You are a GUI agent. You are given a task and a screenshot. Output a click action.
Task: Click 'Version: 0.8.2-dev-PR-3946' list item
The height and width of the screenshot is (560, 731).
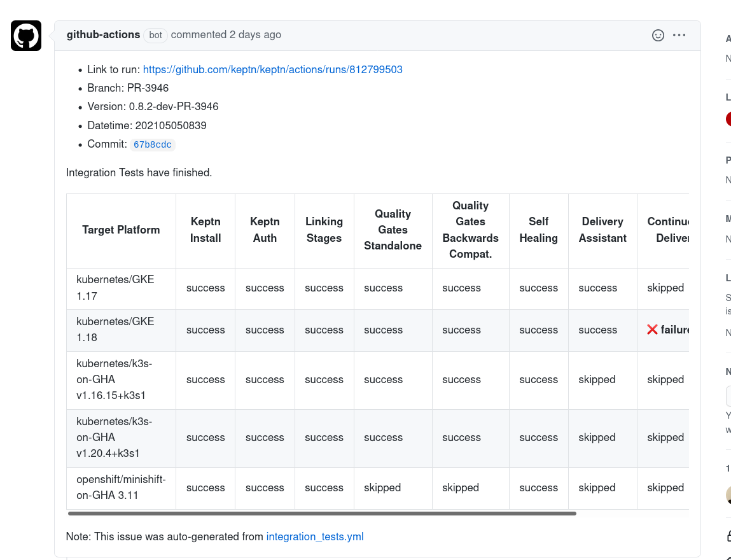pyautogui.click(x=153, y=107)
